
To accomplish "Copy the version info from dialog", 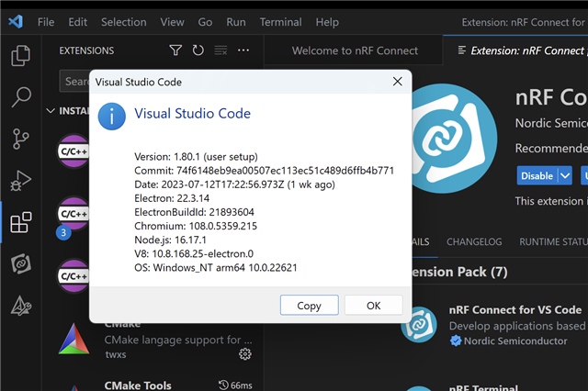I will [x=309, y=306].
